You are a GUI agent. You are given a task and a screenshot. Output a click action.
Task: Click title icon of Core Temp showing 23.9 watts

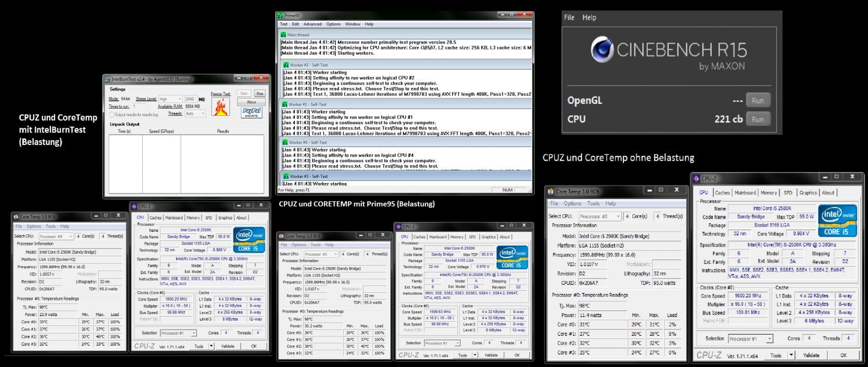pos(16,217)
